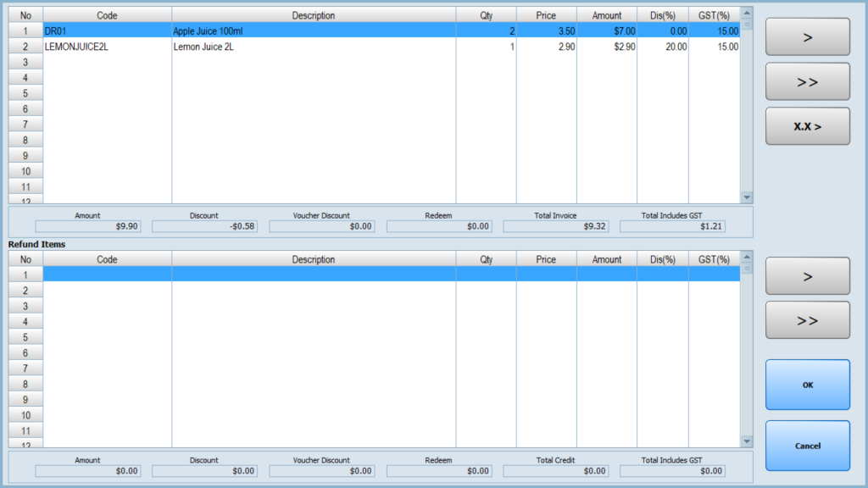The height and width of the screenshot is (488, 868).
Task: Click the Total Invoice field showing $9.32
Action: [555, 226]
